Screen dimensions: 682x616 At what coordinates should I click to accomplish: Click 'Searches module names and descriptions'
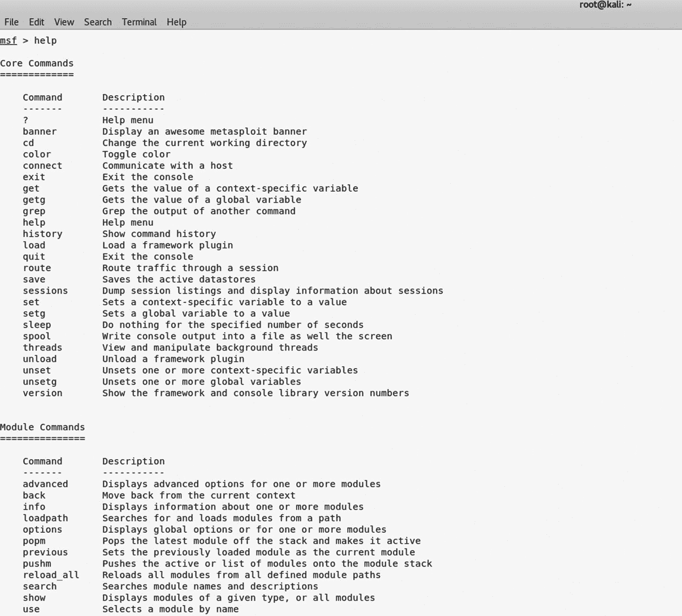pyautogui.click(x=210, y=586)
